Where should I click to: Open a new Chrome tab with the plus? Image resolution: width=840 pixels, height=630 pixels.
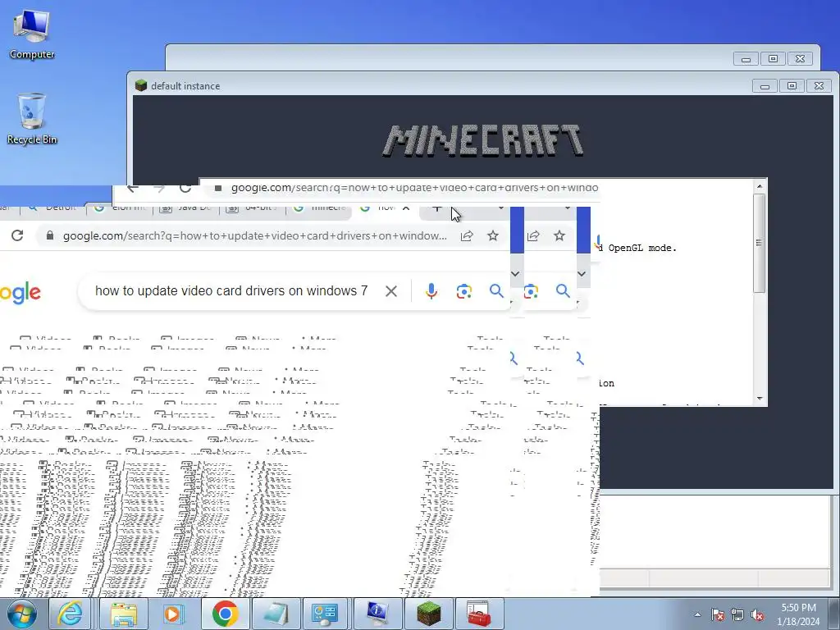click(437, 208)
